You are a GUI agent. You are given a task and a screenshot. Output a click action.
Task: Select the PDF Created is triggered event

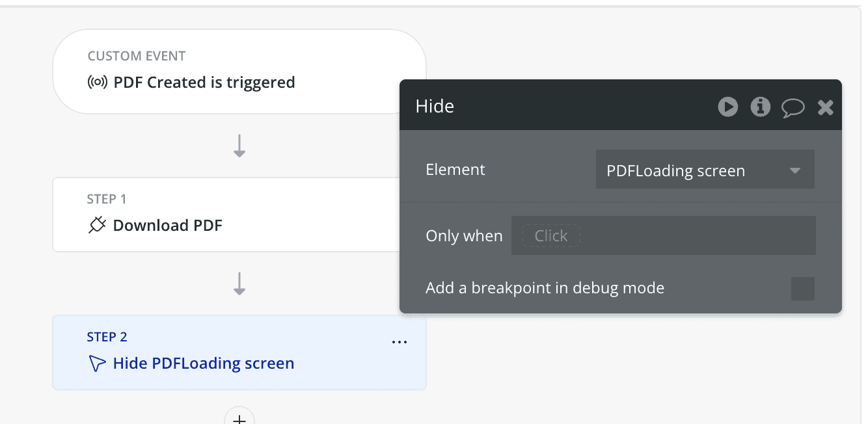[x=204, y=83]
